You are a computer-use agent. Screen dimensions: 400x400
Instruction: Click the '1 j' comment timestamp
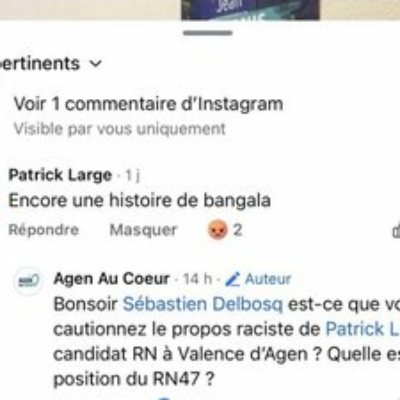[x=132, y=175]
